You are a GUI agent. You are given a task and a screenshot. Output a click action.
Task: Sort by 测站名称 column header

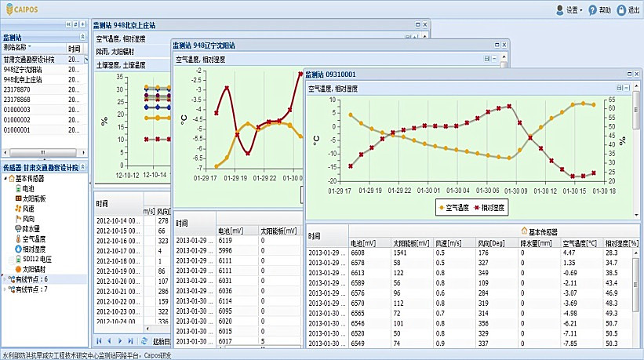click(x=34, y=48)
